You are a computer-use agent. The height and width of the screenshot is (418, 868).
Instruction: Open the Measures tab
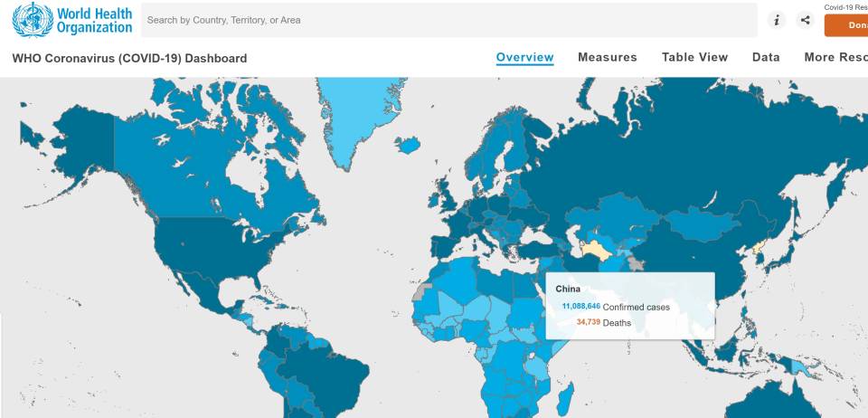[608, 57]
